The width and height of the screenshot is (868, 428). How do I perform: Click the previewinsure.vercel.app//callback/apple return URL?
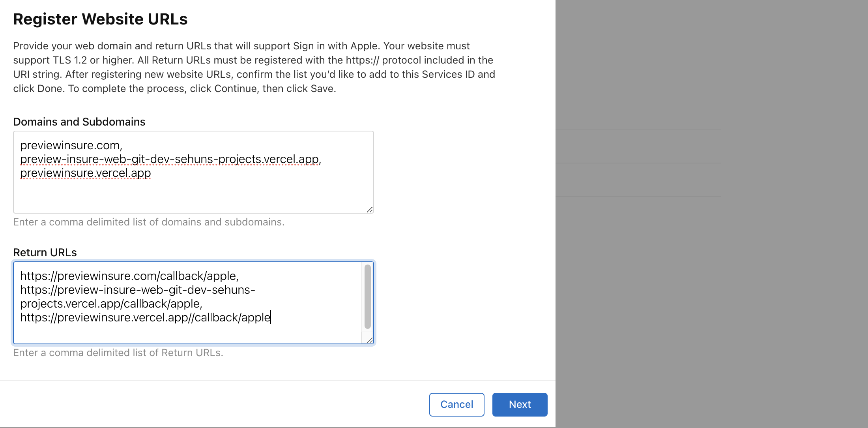tap(145, 317)
